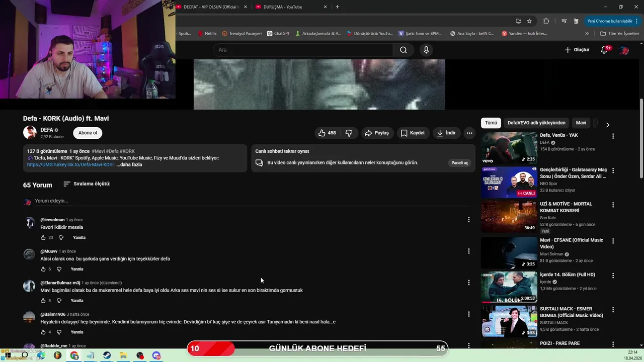Share the video via Paylaş
Viewport: 644px width, 362px height.
[x=377, y=133]
